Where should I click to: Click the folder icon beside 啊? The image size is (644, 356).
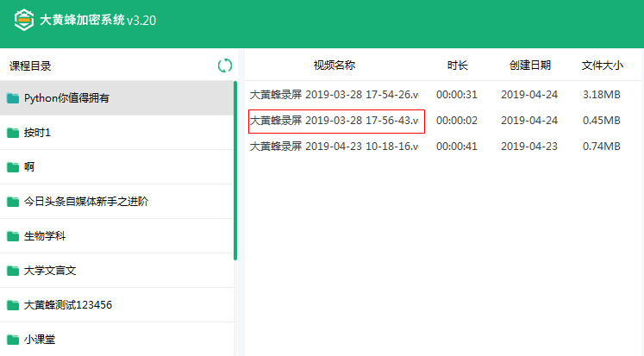coord(12,167)
